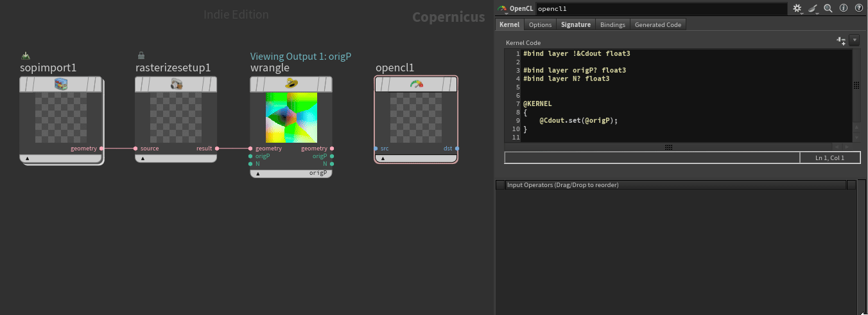Click the sopimport1 node icon
868x315 pixels.
pos(61,84)
